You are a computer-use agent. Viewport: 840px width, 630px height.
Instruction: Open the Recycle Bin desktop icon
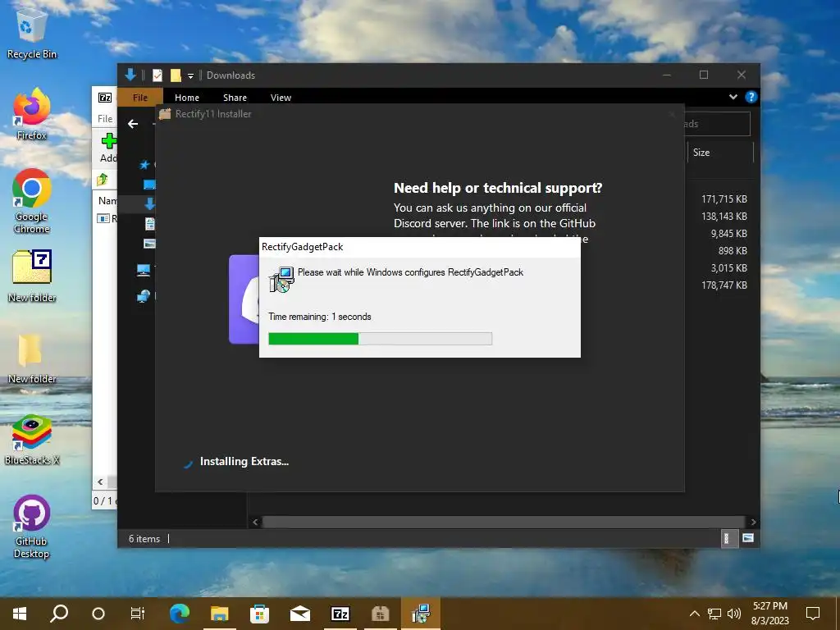[x=31, y=34]
